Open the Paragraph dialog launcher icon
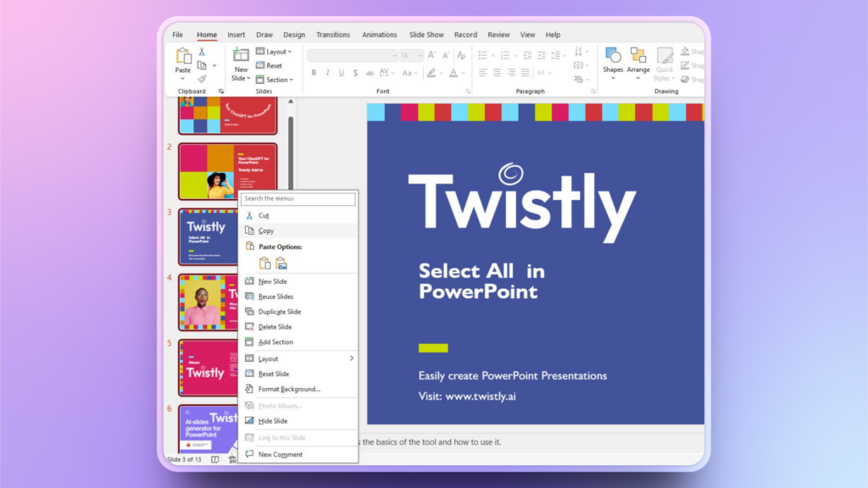 click(x=593, y=91)
